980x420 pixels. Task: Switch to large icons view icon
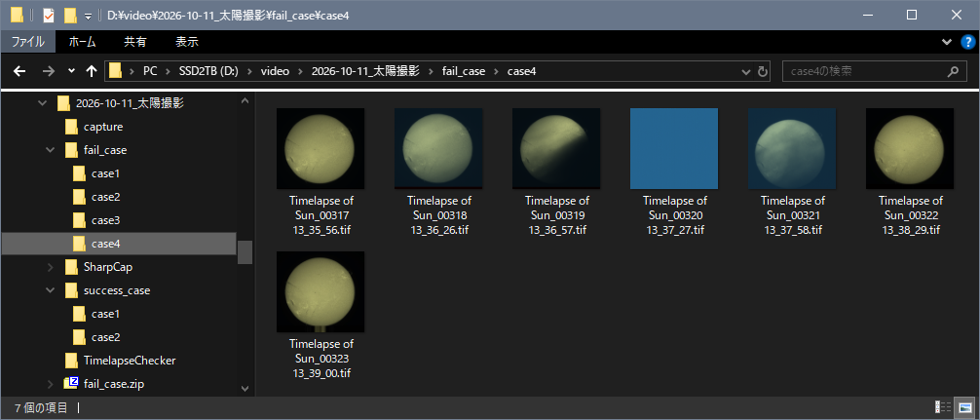coord(965,407)
